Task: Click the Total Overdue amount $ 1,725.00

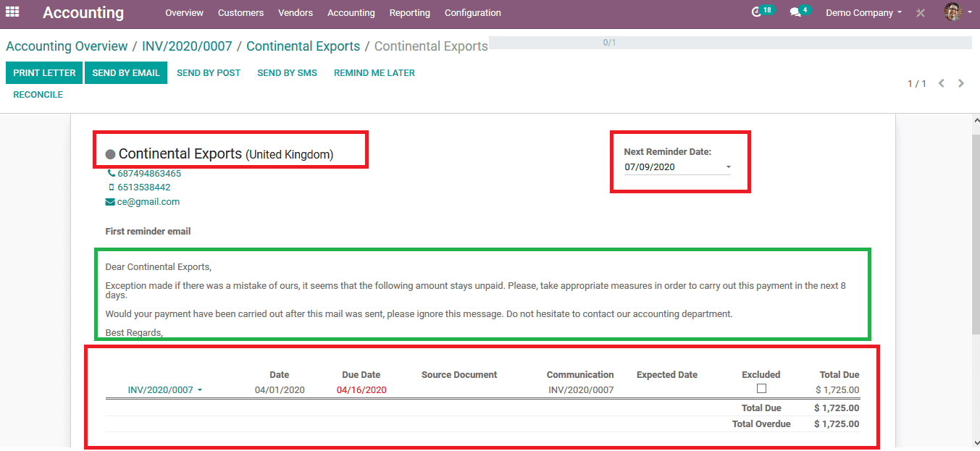Action: pyautogui.click(x=837, y=424)
